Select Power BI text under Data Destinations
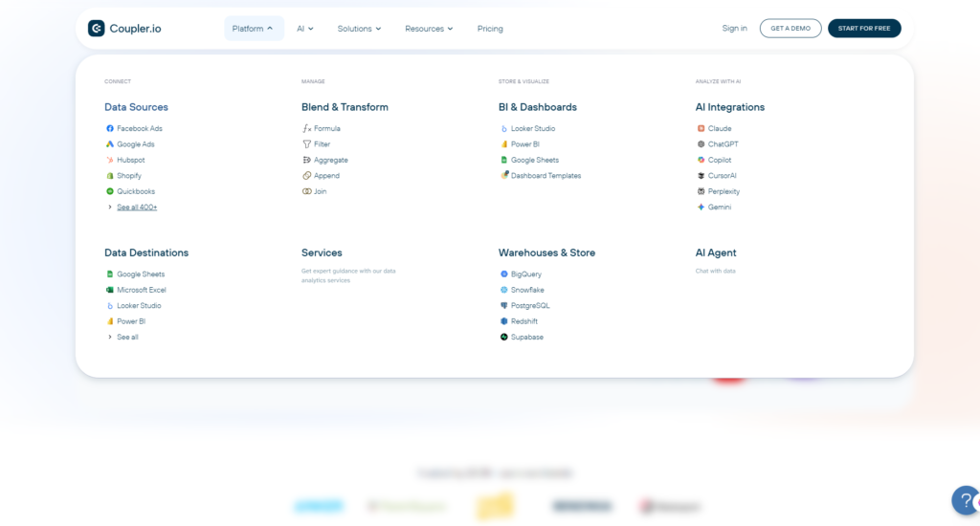 [131, 321]
